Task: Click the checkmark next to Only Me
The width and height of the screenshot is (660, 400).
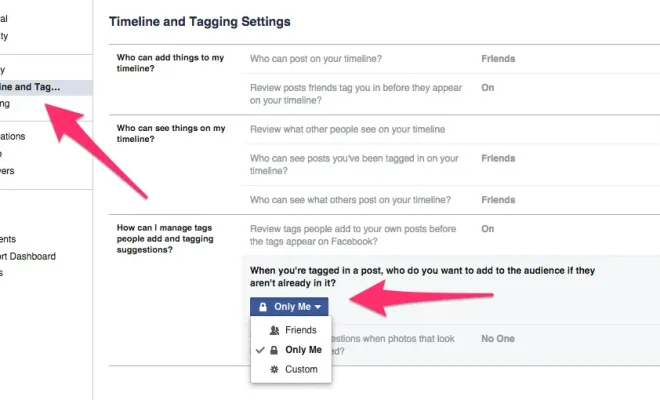Action: click(x=260, y=350)
